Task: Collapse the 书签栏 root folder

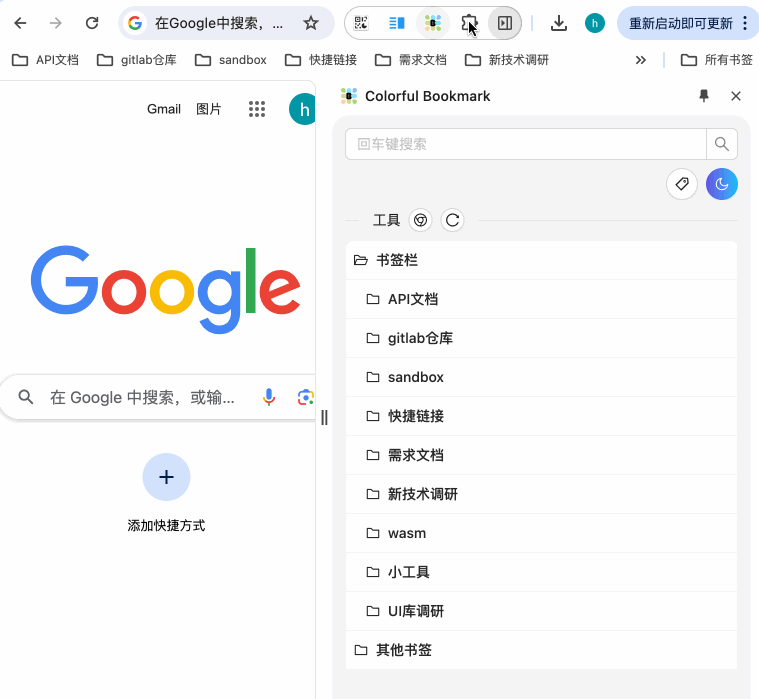Action: click(541, 260)
